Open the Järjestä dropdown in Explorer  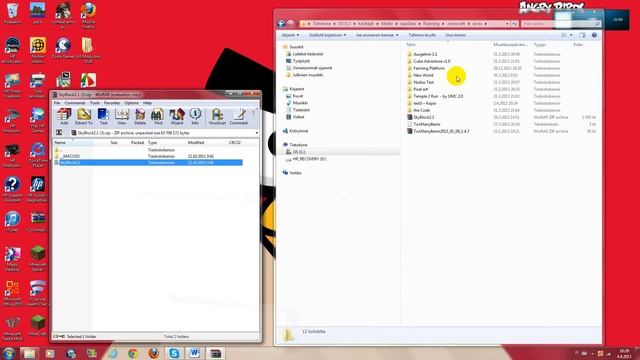290,35
